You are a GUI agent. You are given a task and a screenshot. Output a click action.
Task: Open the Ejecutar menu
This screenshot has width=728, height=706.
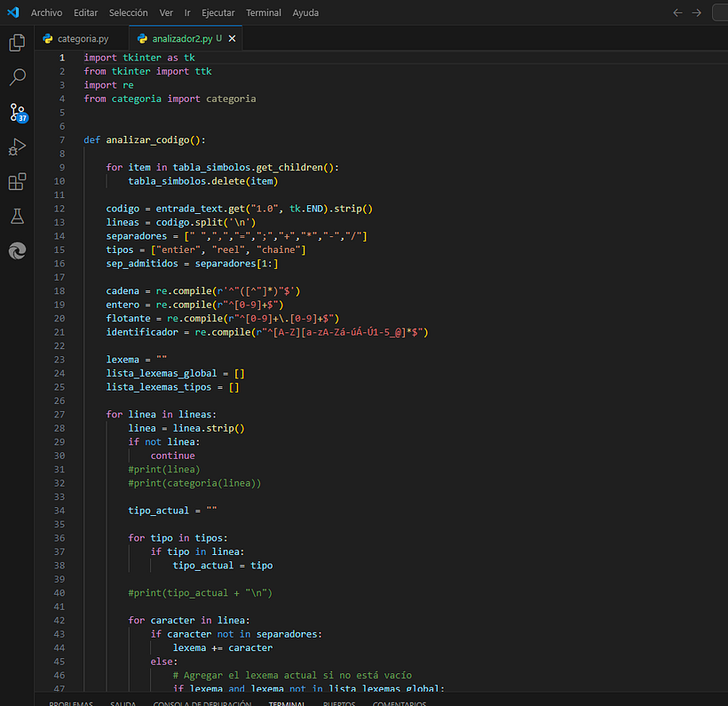pos(218,12)
